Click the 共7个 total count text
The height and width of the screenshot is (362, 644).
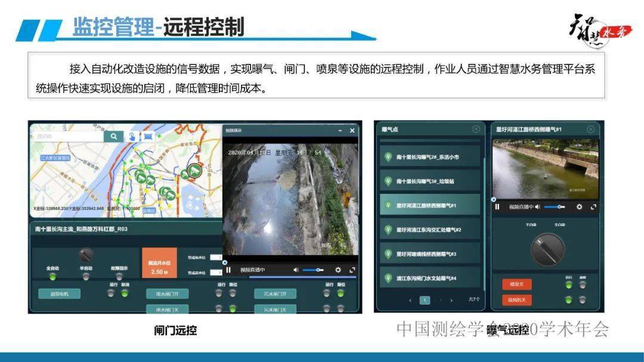click(474, 299)
